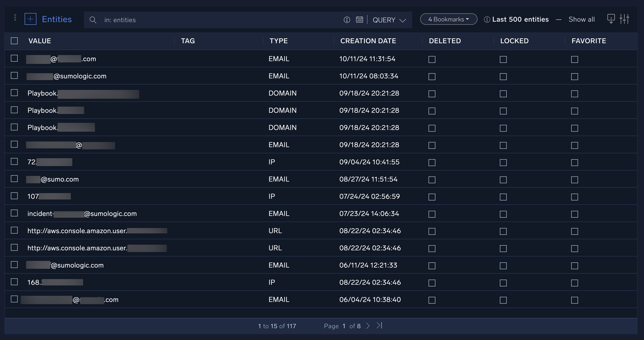The width and height of the screenshot is (644, 340).
Task: Click the Entities heading
Action: [57, 19]
